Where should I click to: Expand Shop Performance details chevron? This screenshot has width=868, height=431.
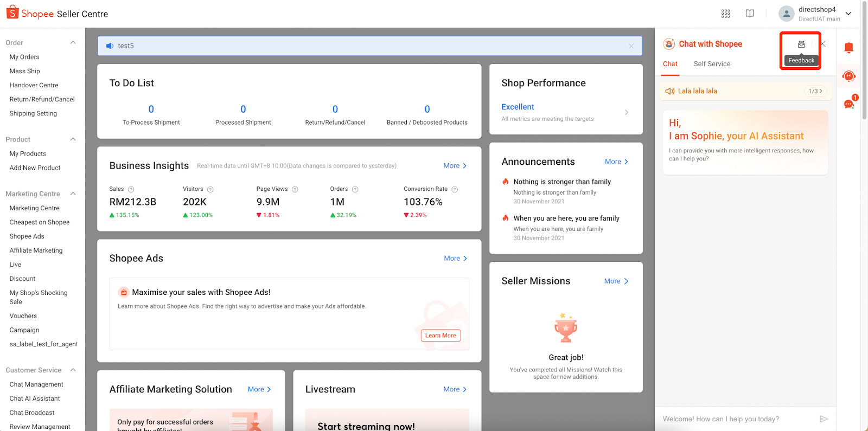627,112
